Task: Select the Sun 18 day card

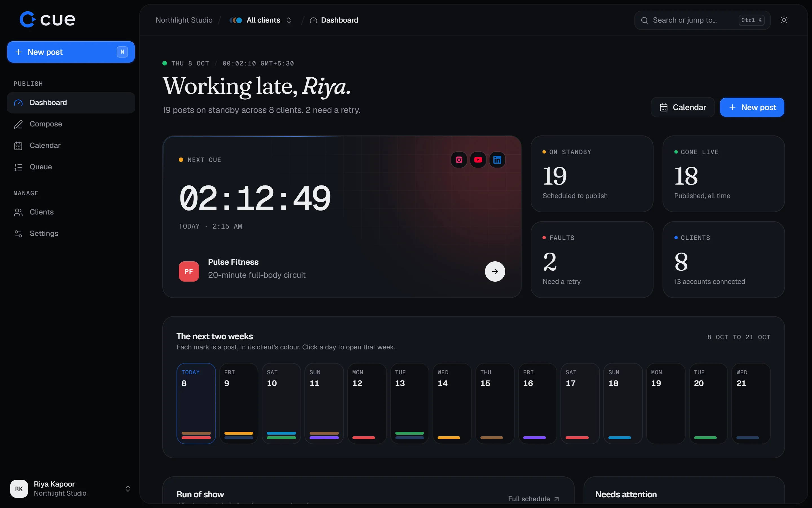Action: (623, 403)
